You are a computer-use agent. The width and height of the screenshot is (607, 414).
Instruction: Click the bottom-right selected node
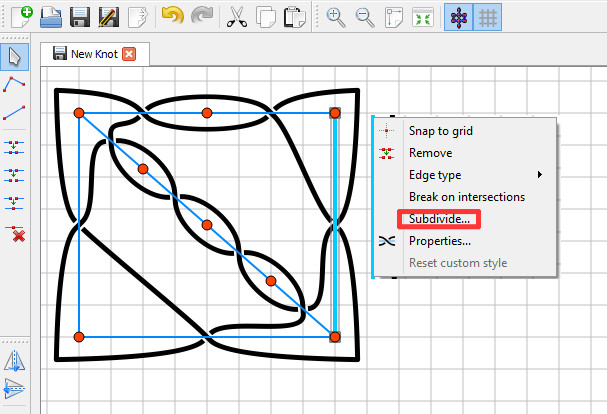point(335,337)
